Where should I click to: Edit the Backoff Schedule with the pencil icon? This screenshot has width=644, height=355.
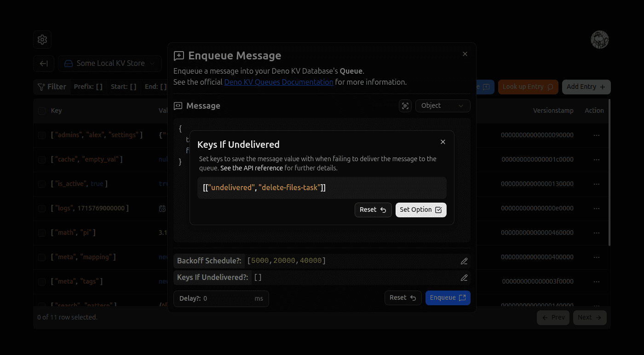coord(464,261)
